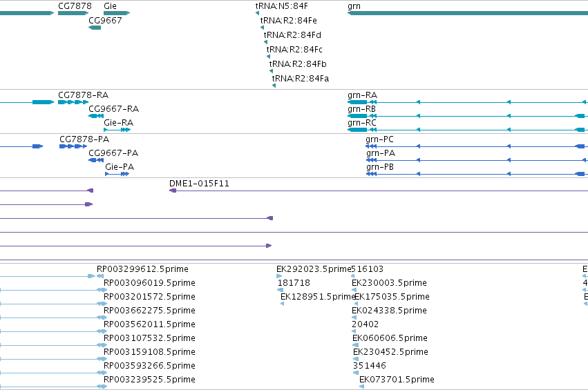
Task: Select the tRNA:R2:84Fa label
Action: [x=301, y=79]
